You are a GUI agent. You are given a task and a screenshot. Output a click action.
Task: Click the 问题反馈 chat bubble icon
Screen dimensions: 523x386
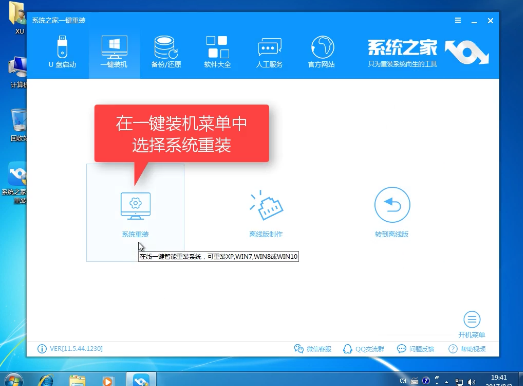[401, 349]
